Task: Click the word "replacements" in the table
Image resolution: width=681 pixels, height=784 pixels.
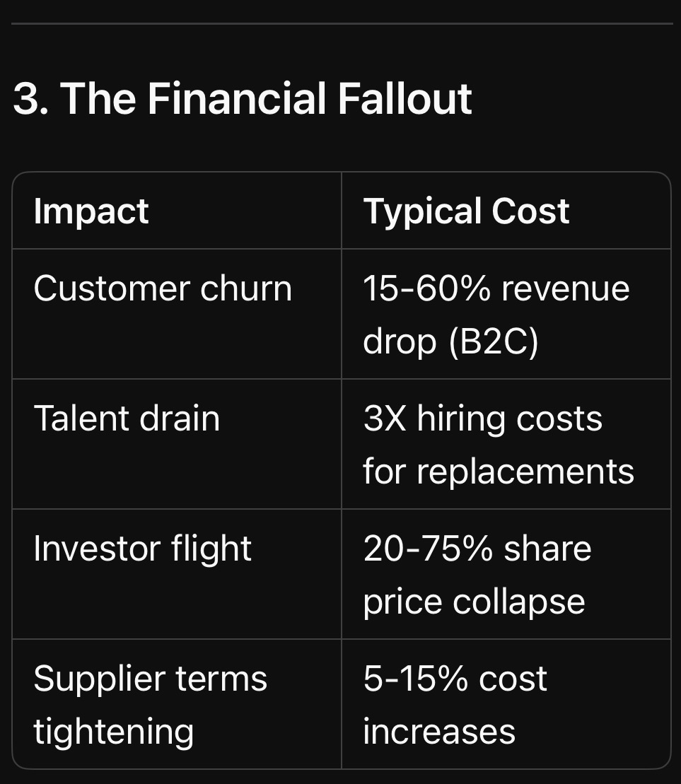Action: coord(525,472)
